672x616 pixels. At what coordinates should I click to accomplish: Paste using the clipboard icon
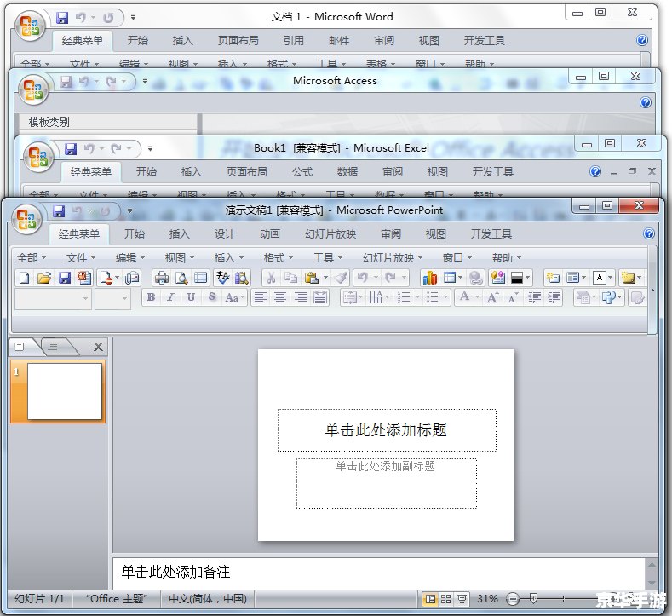pyautogui.click(x=311, y=278)
